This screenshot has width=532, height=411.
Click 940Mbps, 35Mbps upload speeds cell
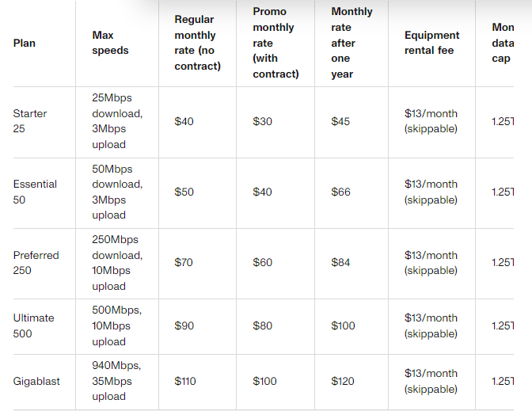tap(116, 381)
